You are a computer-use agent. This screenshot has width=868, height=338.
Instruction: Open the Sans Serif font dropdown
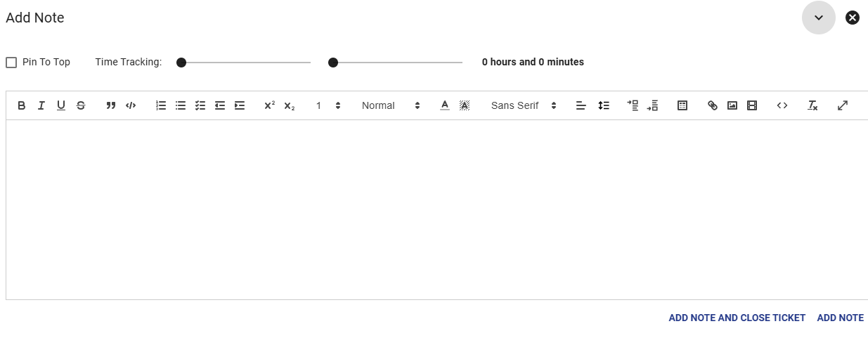pos(524,105)
